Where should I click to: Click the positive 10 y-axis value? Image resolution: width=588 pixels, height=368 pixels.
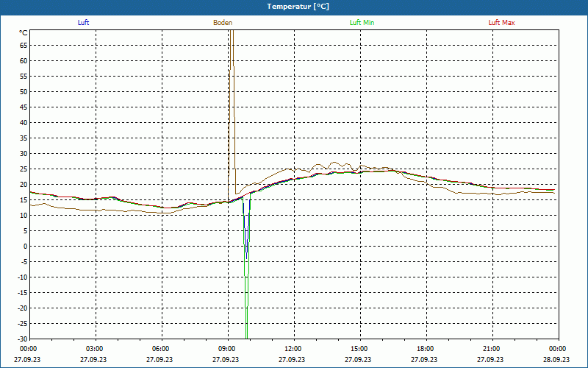tap(24, 216)
